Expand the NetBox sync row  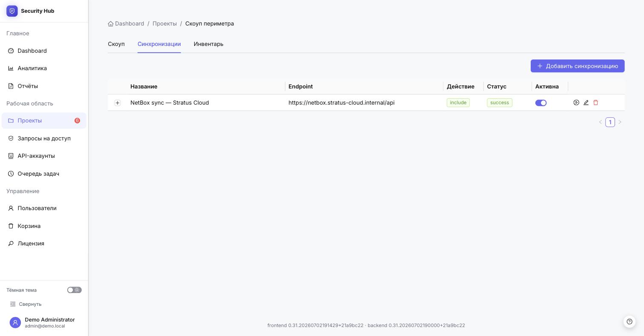coord(118,103)
